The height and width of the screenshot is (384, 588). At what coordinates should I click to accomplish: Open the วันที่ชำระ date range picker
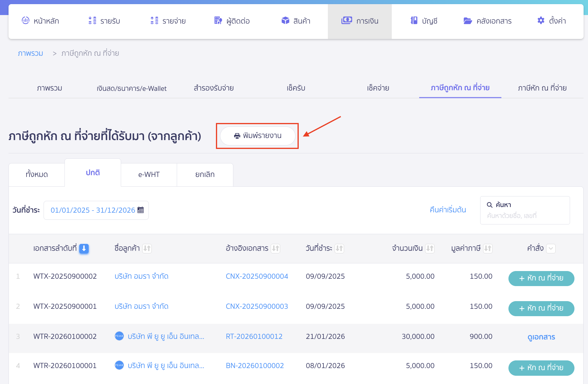pyautogui.click(x=93, y=210)
